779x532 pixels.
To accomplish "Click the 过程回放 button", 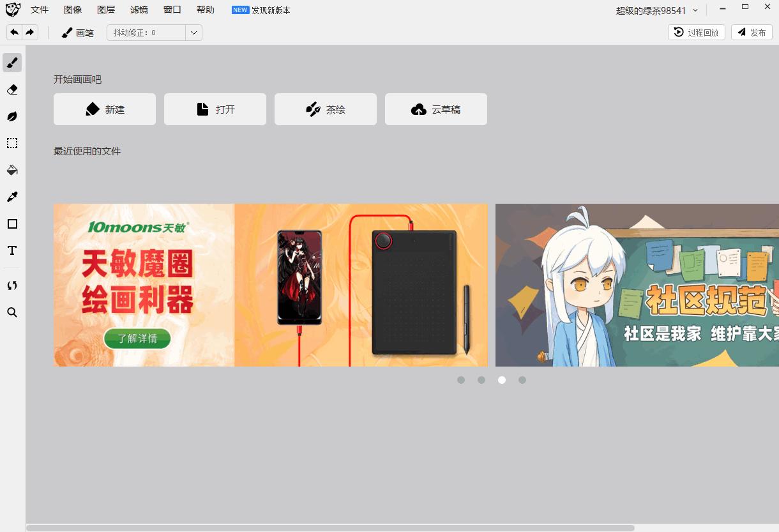I will (697, 33).
